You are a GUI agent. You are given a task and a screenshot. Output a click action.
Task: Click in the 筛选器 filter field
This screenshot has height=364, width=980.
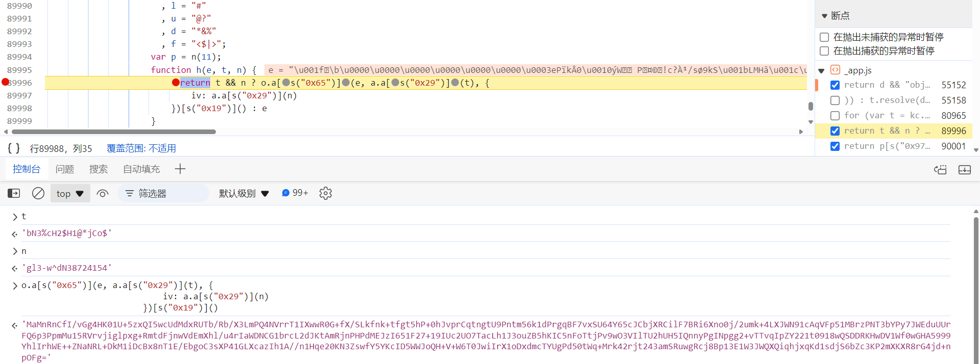click(163, 193)
